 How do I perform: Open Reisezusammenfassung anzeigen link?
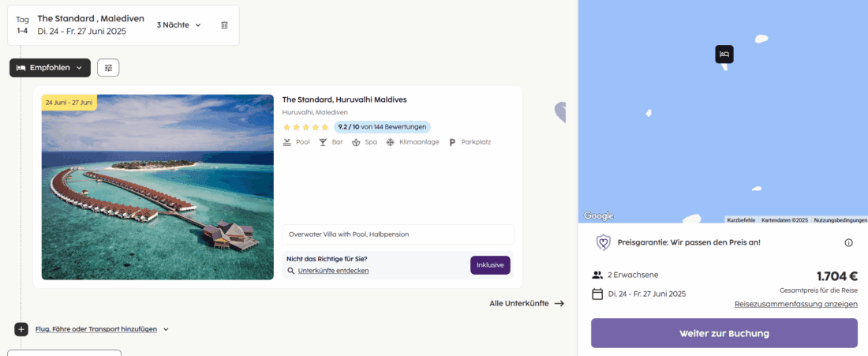click(x=795, y=304)
